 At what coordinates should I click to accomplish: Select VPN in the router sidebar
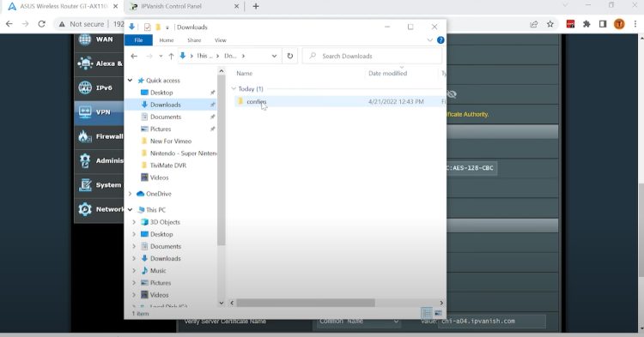point(100,112)
